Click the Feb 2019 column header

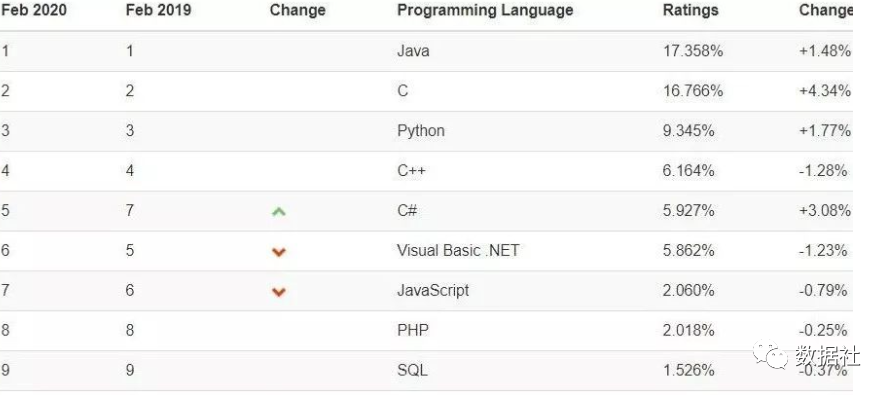click(158, 10)
